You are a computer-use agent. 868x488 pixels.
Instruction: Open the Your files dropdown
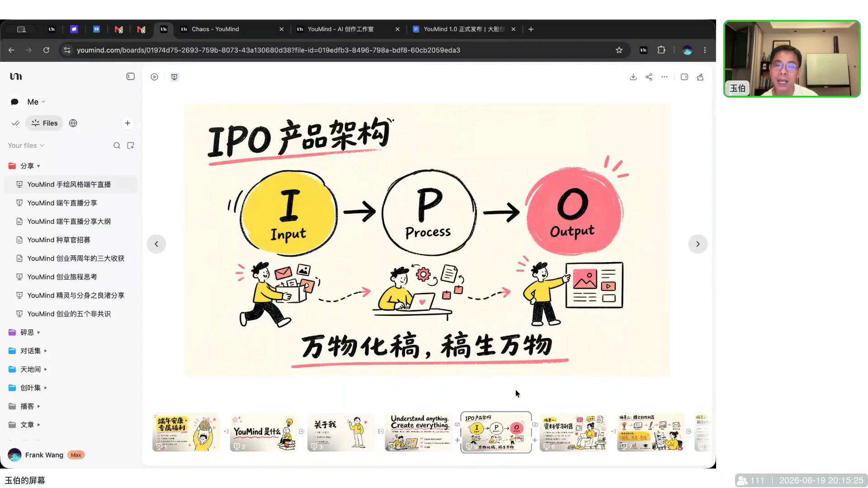(26, 145)
